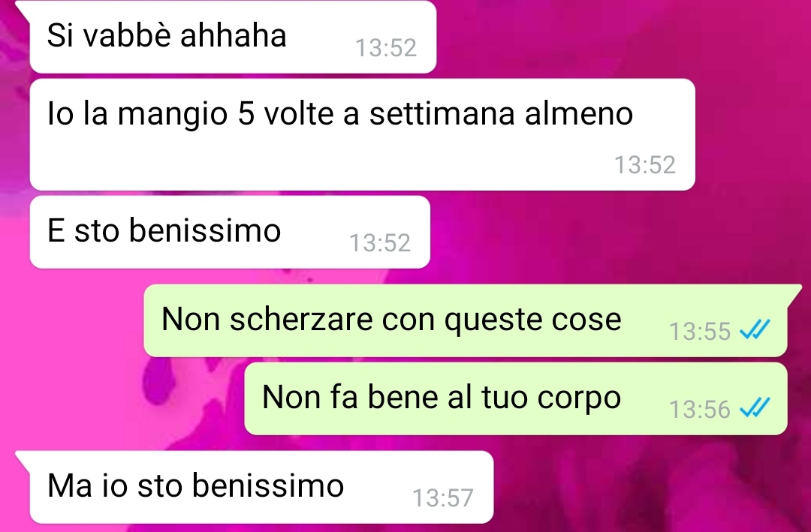Click the pointed tail of green "Non scherzare" bubble
Viewport: 811px width, 532px height.
click(794, 291)
